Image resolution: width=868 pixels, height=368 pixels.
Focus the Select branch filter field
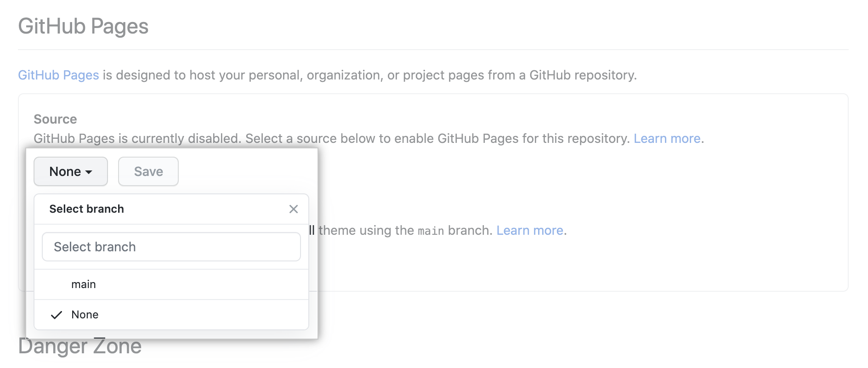click(x=171, y=247)
